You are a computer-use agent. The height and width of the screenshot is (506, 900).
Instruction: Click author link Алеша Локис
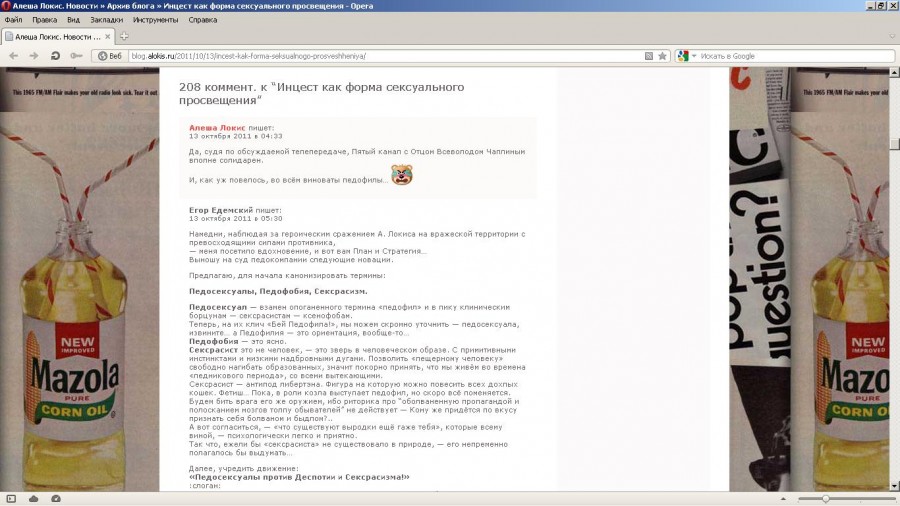(217, 128)
